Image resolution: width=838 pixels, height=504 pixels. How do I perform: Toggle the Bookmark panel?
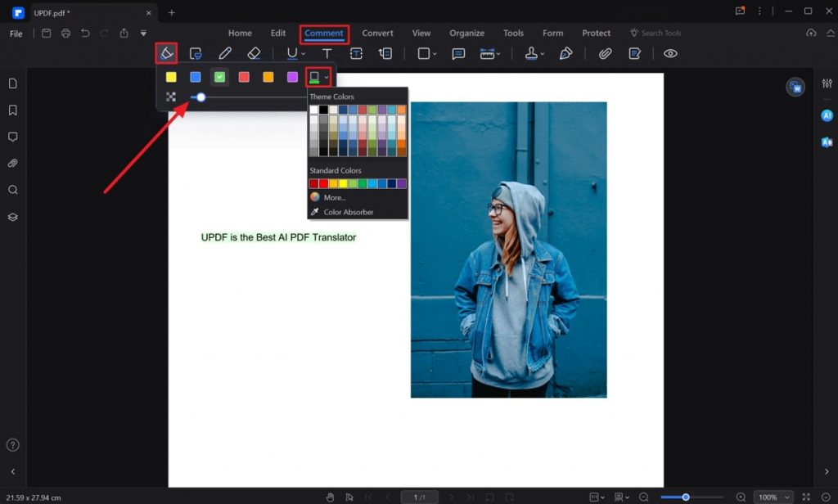(x=11, y=110)
